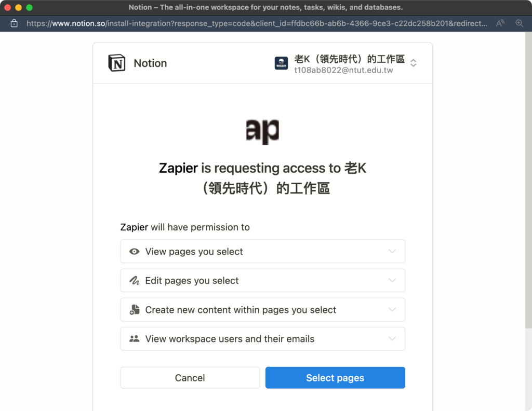Click the 'Zapier will have permission to' text
The image size is (532, 411).
185,227
